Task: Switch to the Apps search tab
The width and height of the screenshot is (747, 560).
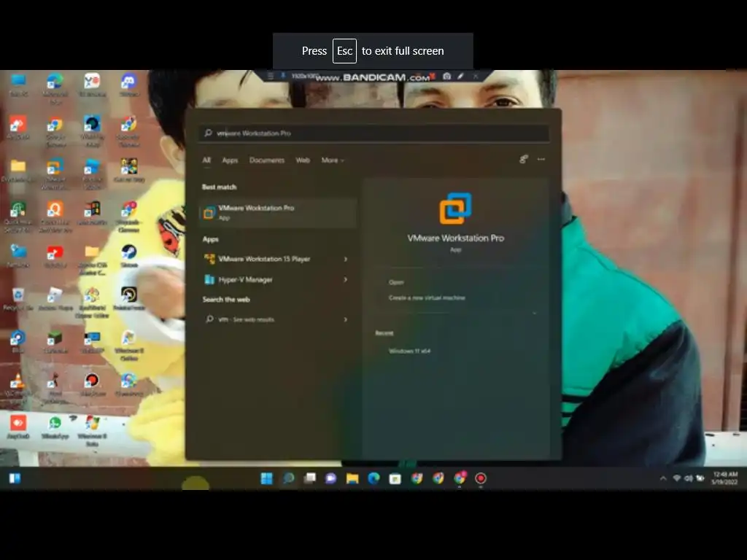Action: [x=230, y=160]
